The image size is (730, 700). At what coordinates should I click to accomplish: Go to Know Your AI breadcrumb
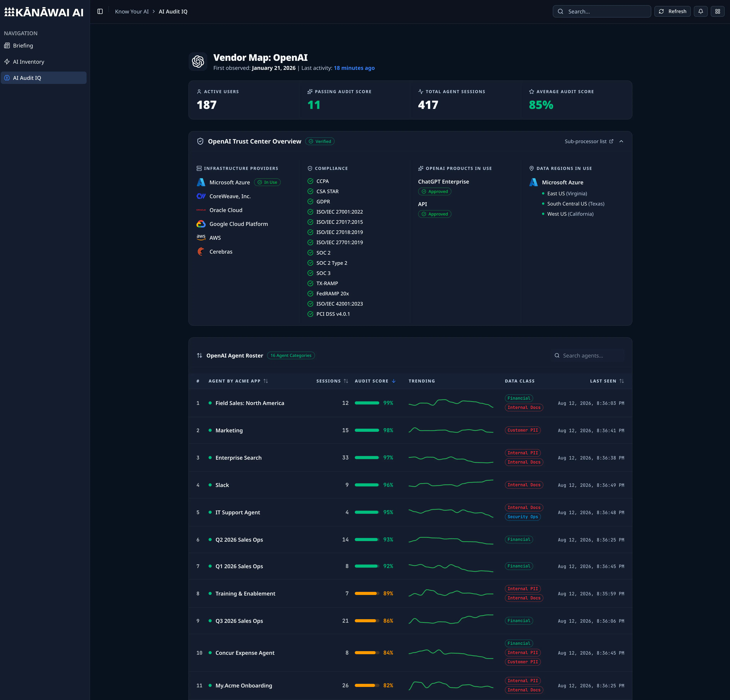pos(132,12)
